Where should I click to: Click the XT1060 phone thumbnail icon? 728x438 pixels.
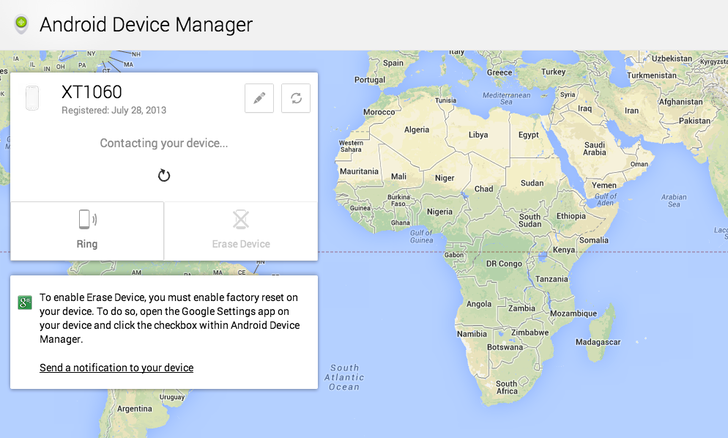32,99
